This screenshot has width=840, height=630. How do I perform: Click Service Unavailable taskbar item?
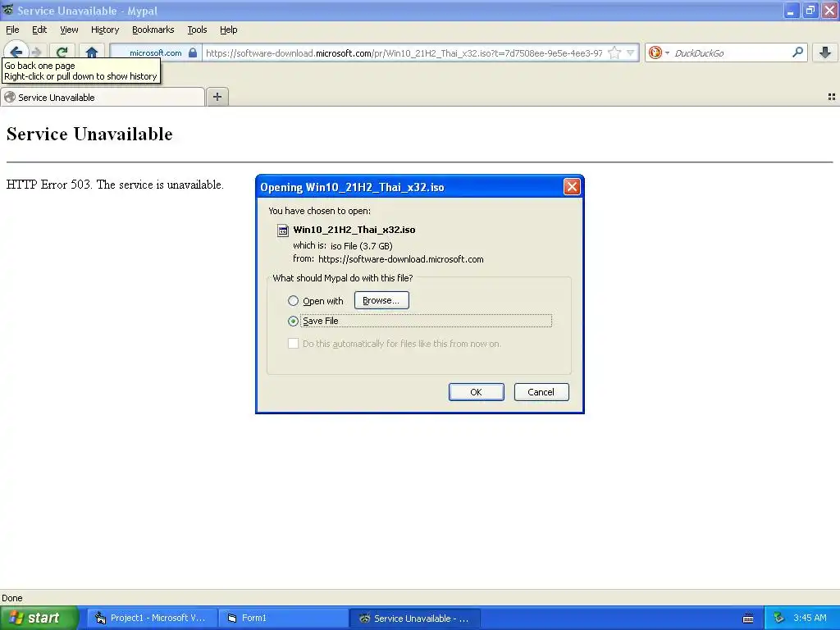(414, 618)
